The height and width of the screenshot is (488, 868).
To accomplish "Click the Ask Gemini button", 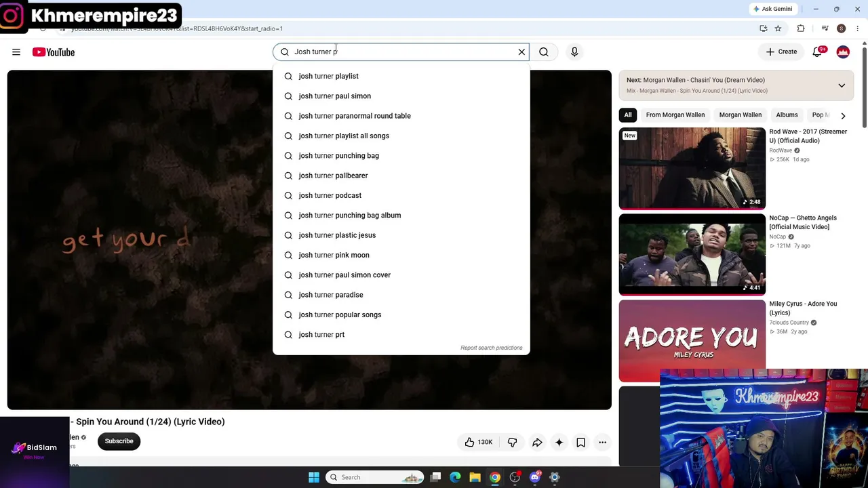I will click(x=772, y=9).
